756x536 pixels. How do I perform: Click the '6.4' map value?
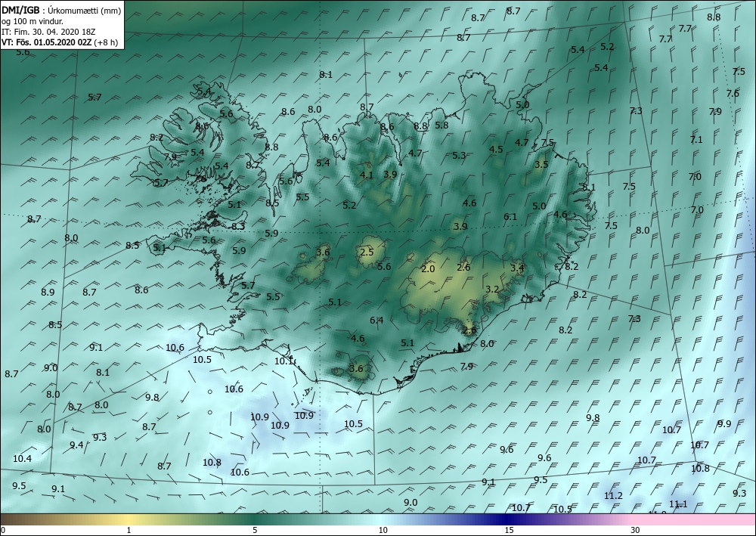(x=376, y=320)
